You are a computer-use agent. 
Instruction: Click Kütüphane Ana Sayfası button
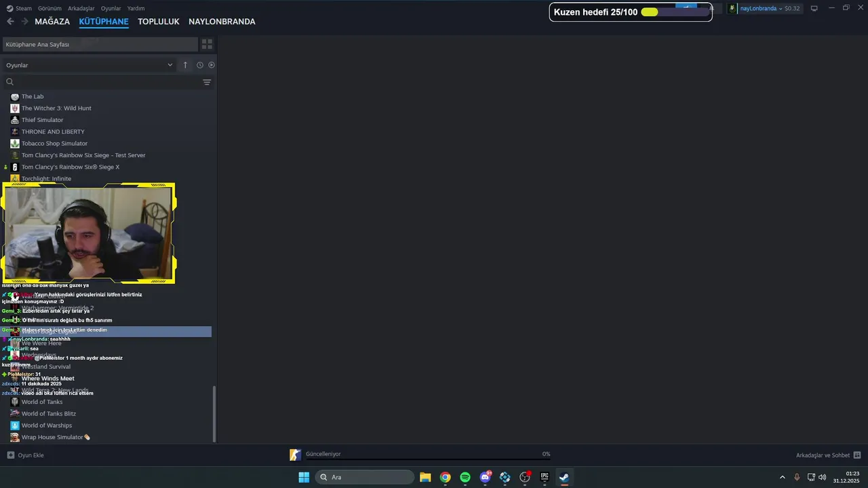(100, 44)
